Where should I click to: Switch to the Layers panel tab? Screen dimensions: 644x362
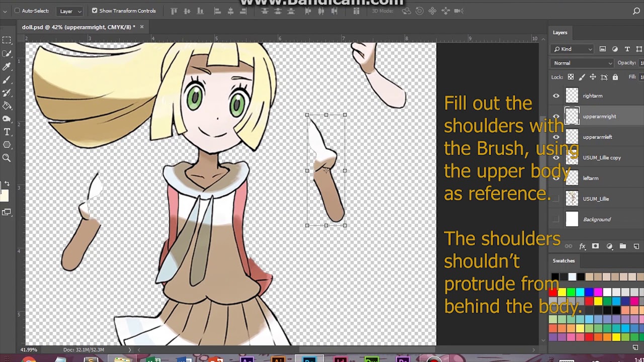560,33
